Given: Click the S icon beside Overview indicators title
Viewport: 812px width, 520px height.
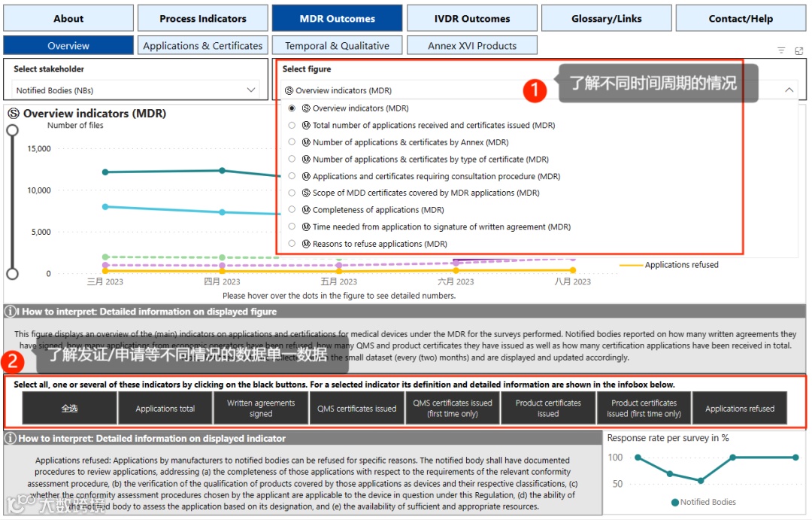Looking at the screenshot, I should (14, 114).
